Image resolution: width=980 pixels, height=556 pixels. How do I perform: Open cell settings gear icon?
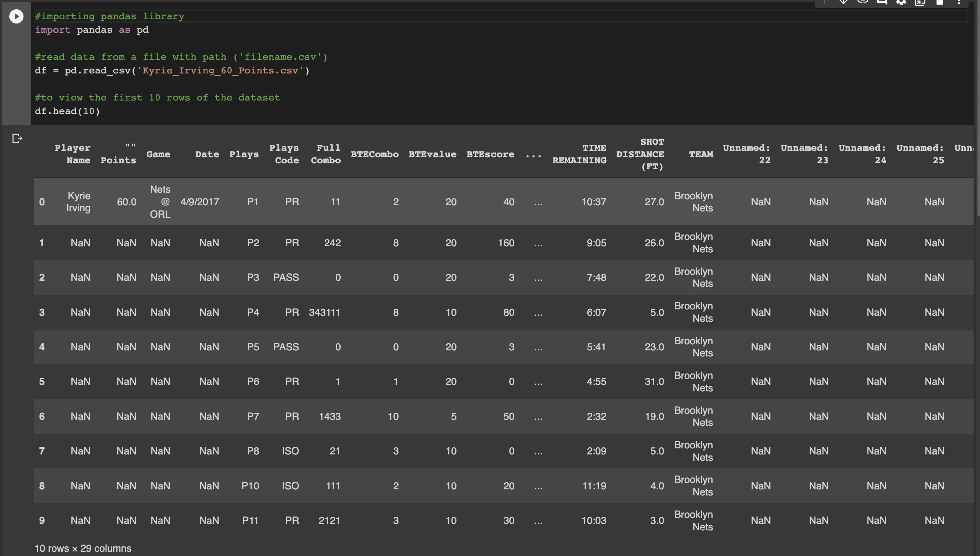(901, 2)
